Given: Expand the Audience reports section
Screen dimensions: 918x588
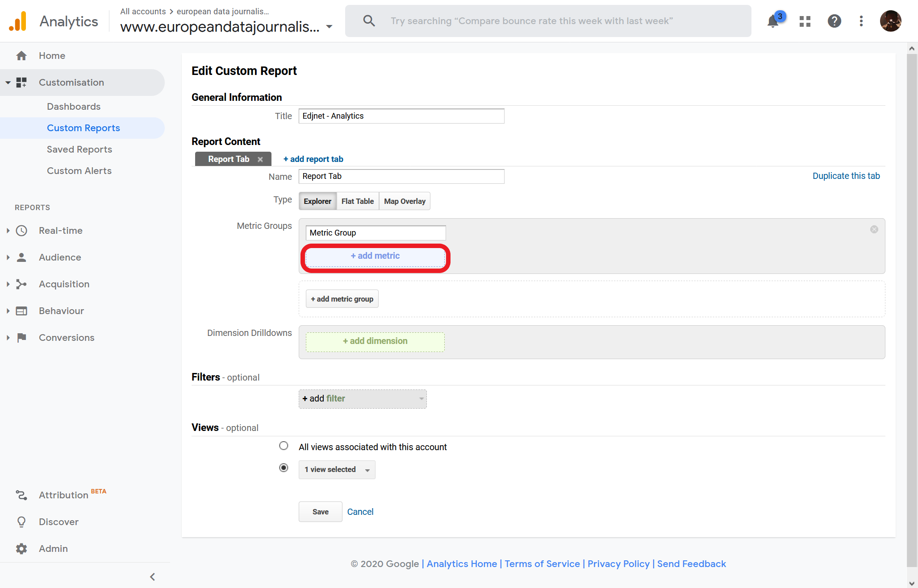Looking at the screenshot, I should click(60, 257).
